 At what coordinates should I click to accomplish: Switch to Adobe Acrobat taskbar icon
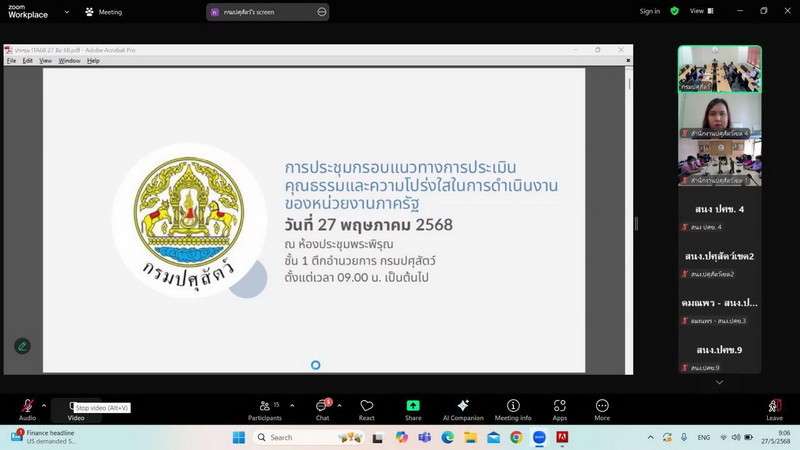562,437
